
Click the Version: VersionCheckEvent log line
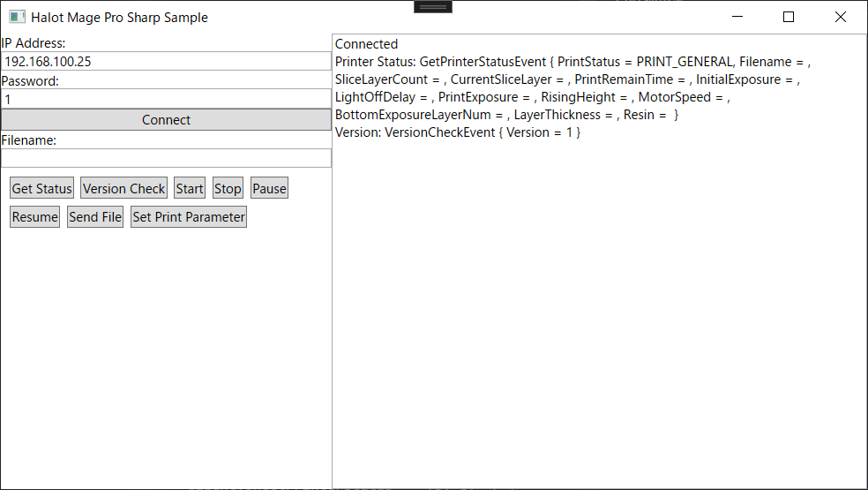tap(457, 132)
